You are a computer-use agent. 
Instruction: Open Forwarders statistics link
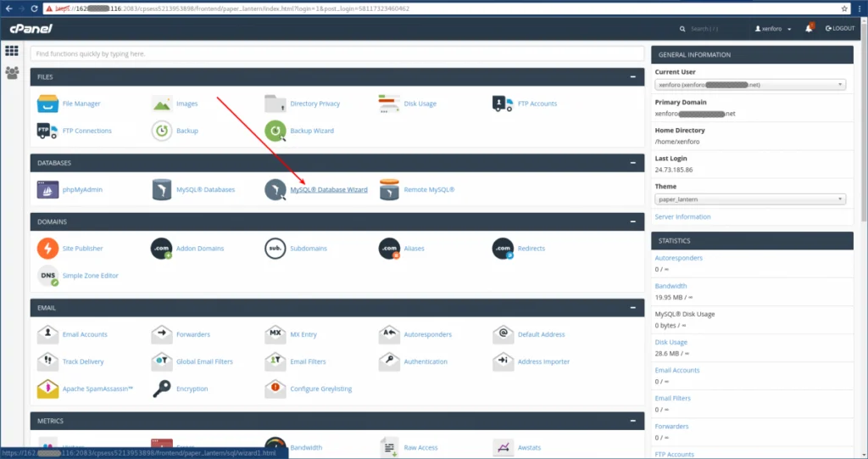pyautogui.click(x=671, y=426)
